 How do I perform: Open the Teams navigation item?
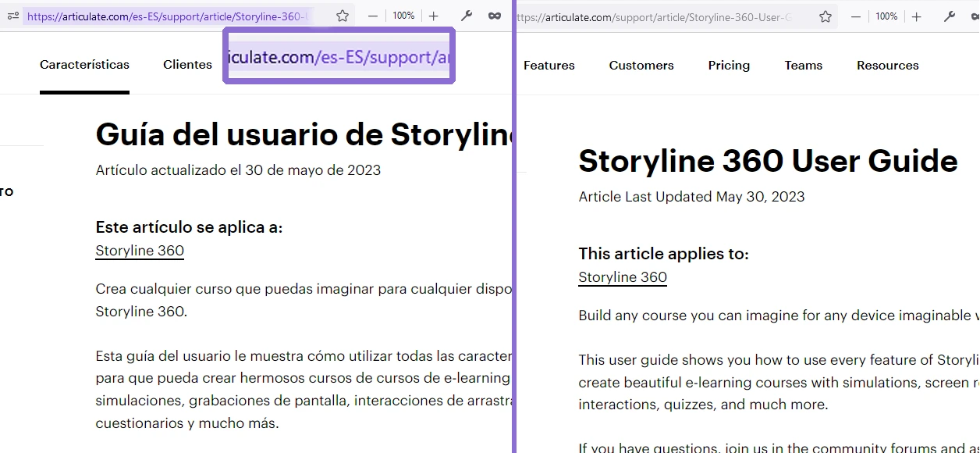point(804,66)
